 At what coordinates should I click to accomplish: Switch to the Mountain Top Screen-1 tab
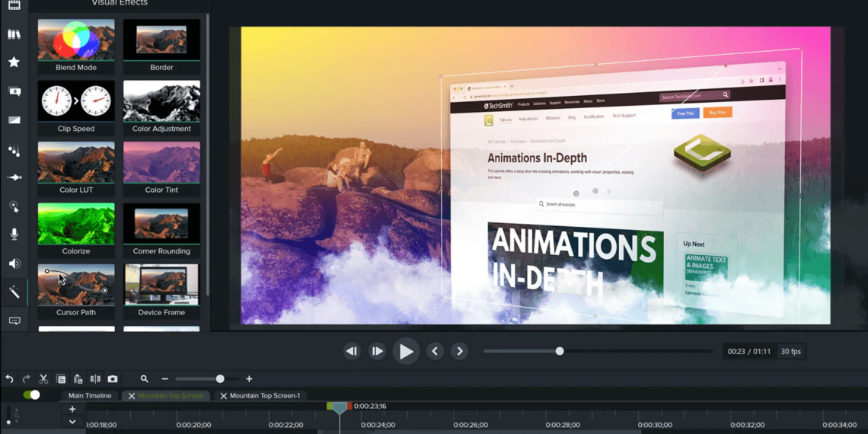point(265,396)
